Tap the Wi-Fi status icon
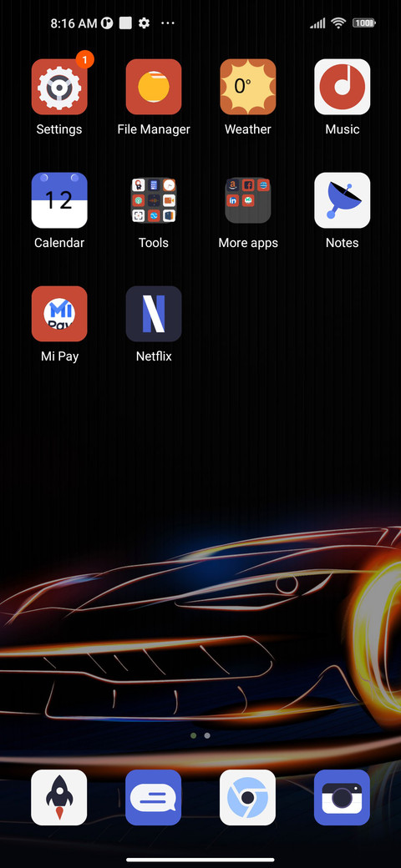 pyautogui.click(x=338, y=23)
